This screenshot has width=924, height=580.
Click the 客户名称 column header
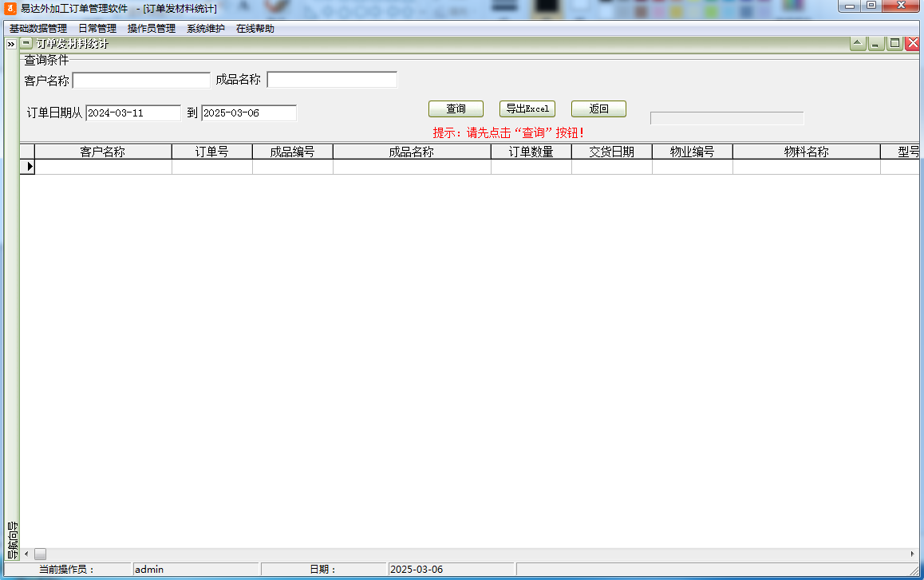(104, 151)
